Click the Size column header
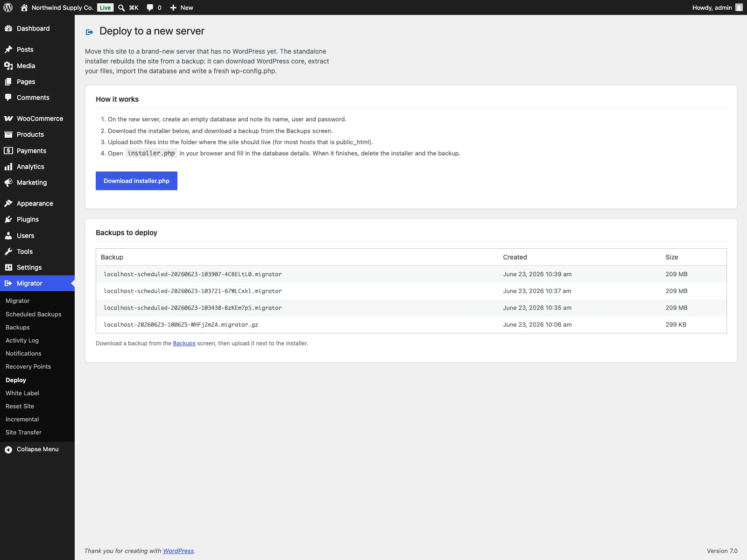747x560 pixels. (672, 257)
